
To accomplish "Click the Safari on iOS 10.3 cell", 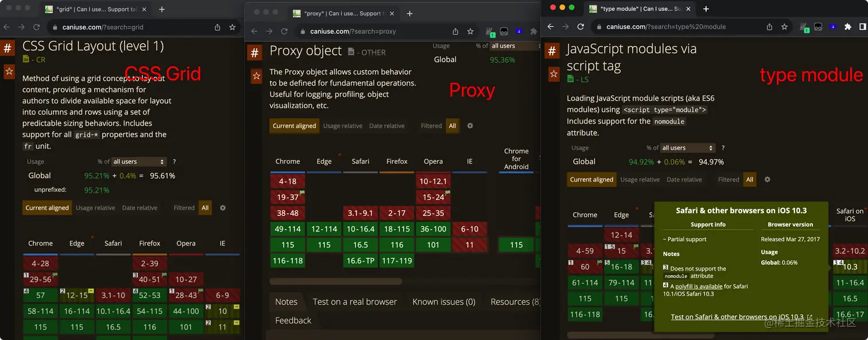I will (850, 266).
